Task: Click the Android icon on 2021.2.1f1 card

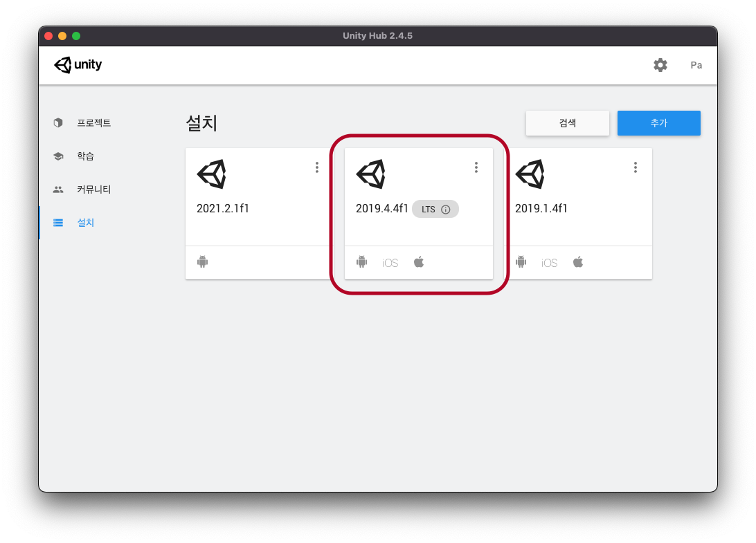Action: point(202,262)
